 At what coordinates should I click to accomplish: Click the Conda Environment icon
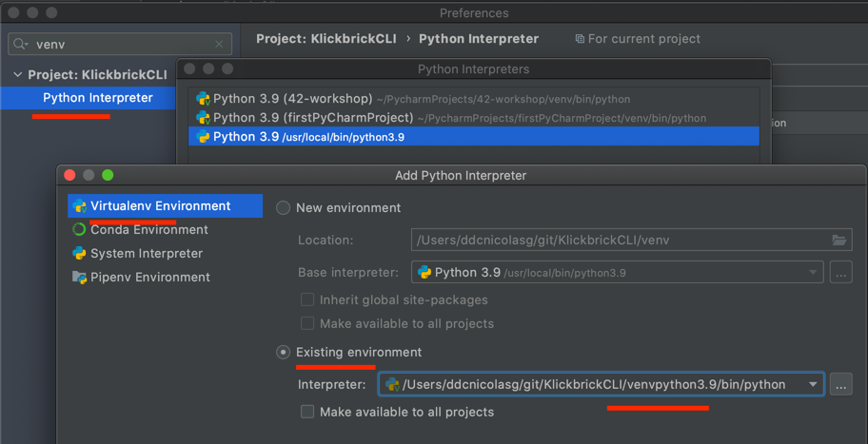point(80,229)
